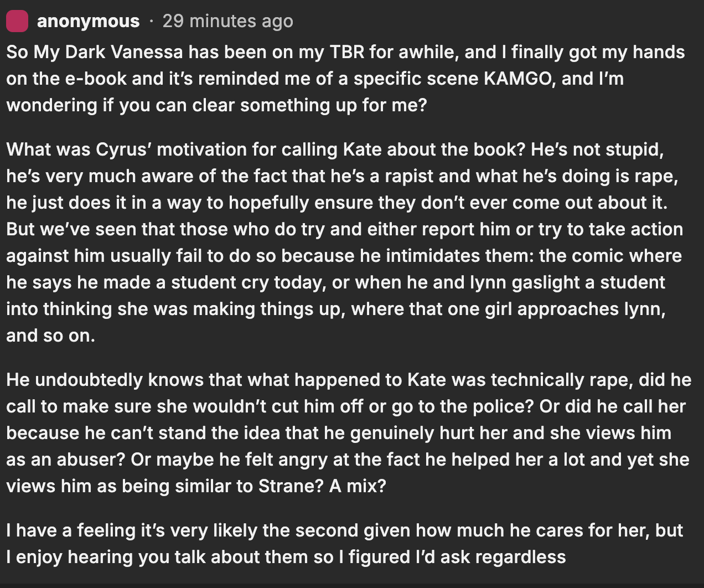Click the word "gaslight" in second paragraph
704x588 pixels.
click(546, 282)
